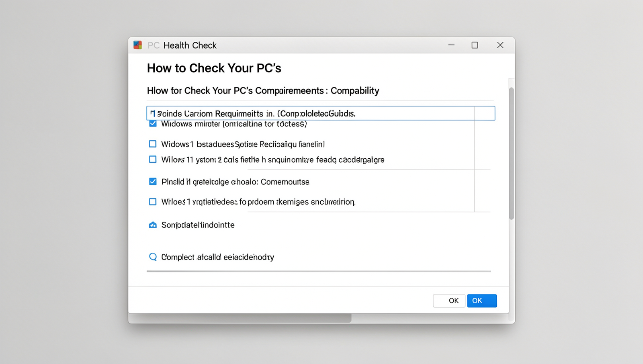Image resolution: width=643 pixels, height=364 pixels.
Task: Click the horizontal scrollbar at dialog bottom
Action: (x=240, y=318)
